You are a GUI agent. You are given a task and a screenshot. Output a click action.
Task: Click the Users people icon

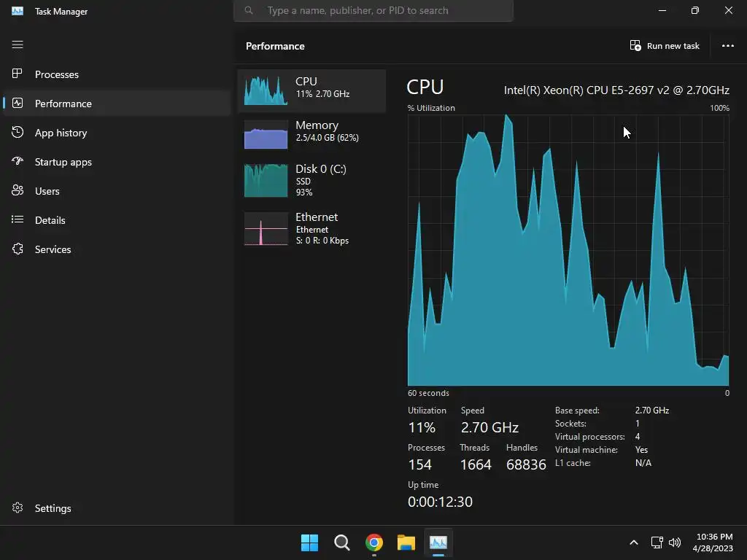[x=18, y=190]
